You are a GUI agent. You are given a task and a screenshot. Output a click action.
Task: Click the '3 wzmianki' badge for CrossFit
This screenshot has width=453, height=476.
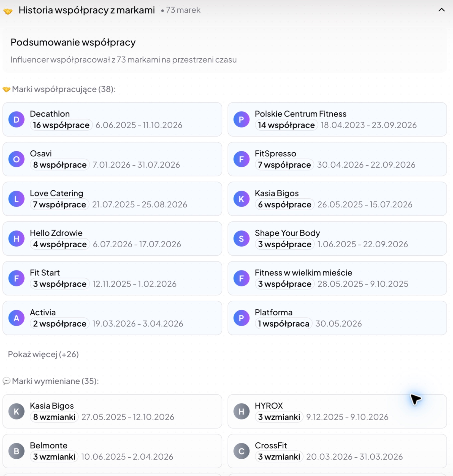279,456
